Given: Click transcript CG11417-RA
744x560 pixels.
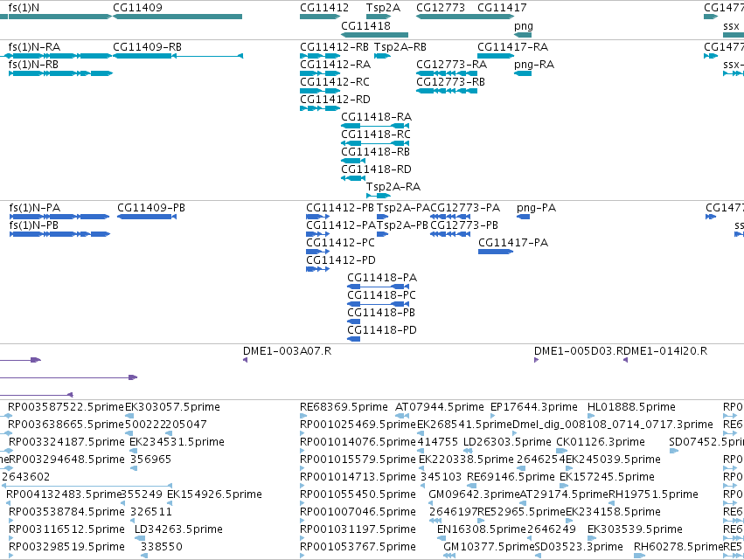Looking at the screenshot, I should 512,47.
